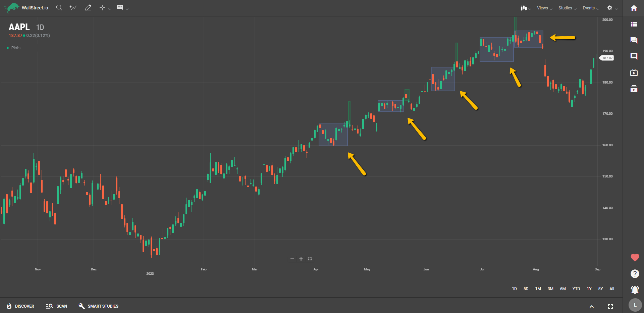Image resolution: width=644 pixels, height=313 pixels.
Task: Click the 200.00 price axis label
Action: click(607, 20)
